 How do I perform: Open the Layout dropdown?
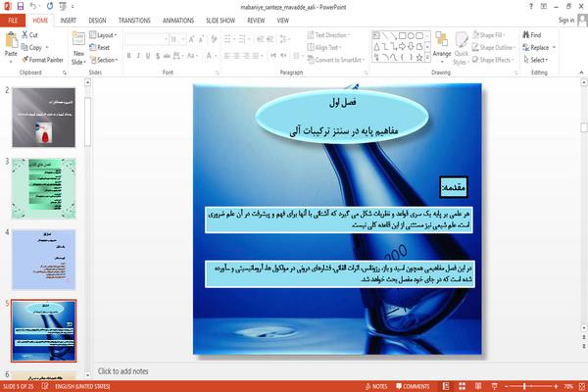(x=103, y=35)
